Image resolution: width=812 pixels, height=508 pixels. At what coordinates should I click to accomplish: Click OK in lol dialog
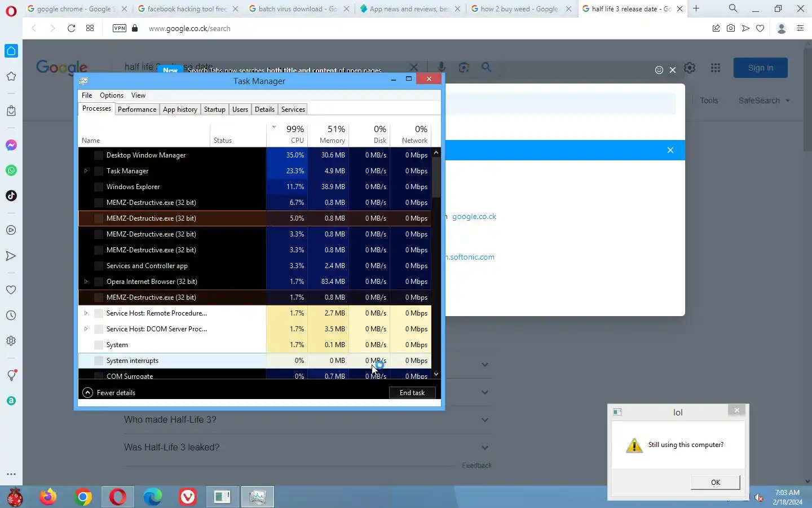click(x=716, y=482)
